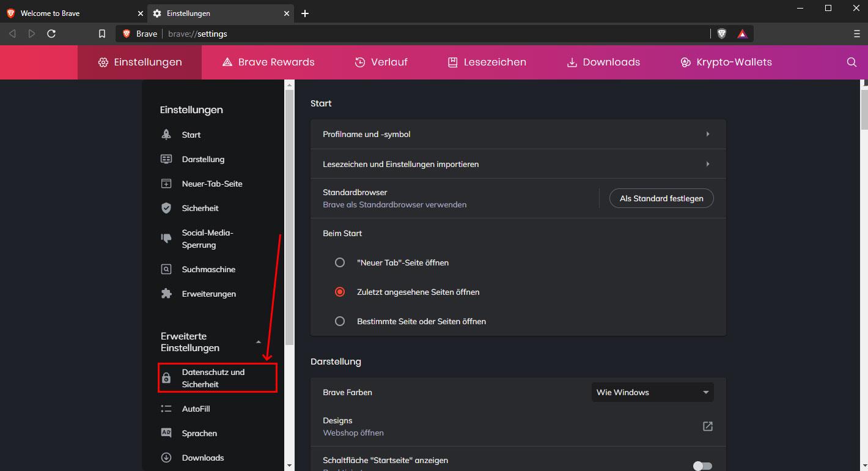This screenshot has width=868, height=471.
Task: Open the Downloads header tab
Action: 603,62
